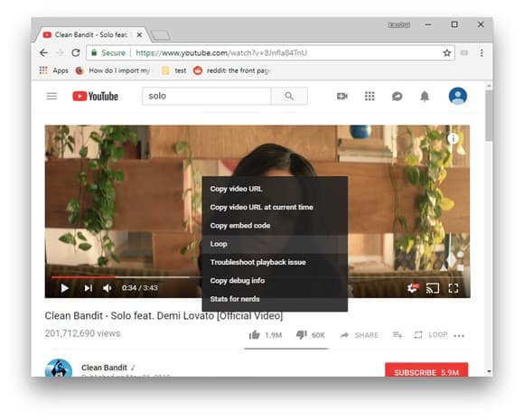The width and height of the screenshot is (524, 420).
Task: Open the three-dot more actions menu
Action: 459,336
